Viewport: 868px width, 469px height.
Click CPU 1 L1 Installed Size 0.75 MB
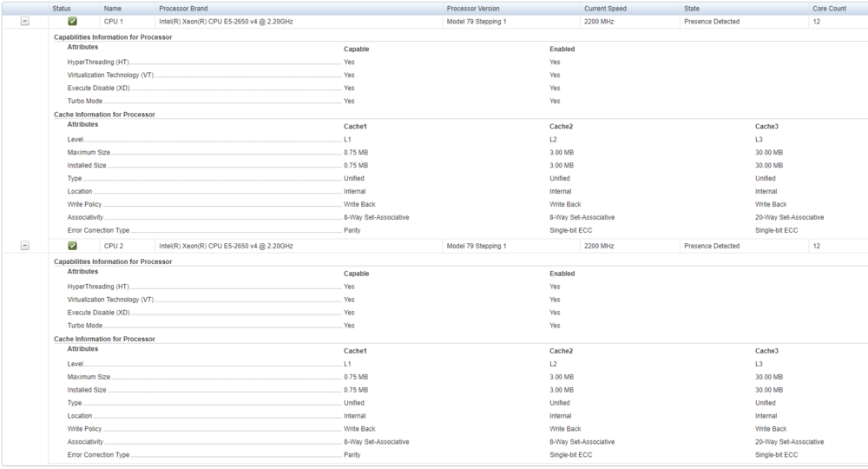click(x=355, y=165)
